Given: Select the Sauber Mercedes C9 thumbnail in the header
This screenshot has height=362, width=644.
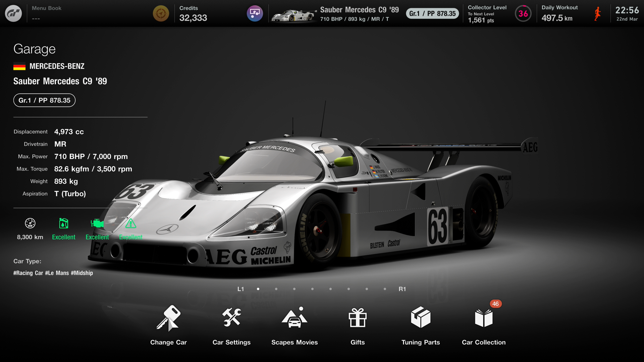Looking at the screenshot, I should (294, 15).
